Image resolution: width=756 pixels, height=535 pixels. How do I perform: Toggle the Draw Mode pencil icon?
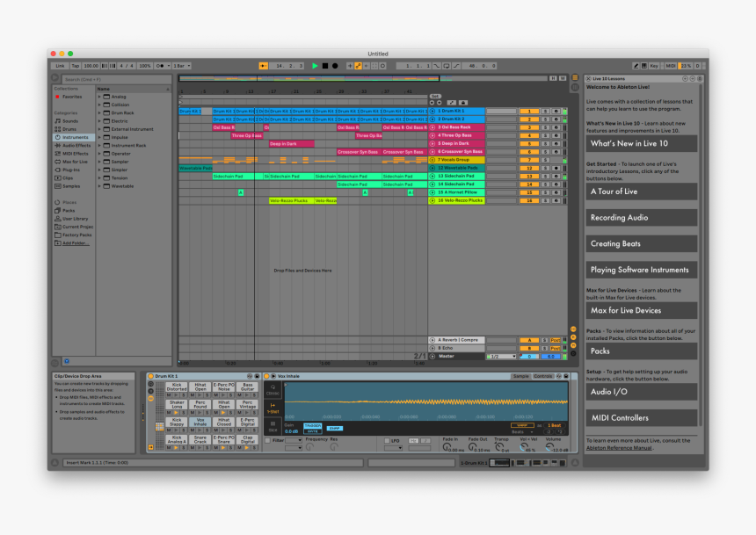click(x=636, y=66)
